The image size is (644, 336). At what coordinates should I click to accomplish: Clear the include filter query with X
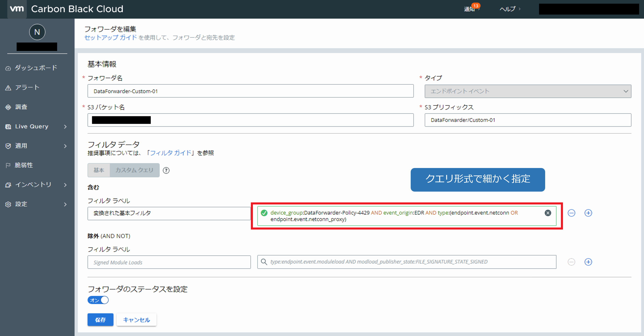click(548, 213)
